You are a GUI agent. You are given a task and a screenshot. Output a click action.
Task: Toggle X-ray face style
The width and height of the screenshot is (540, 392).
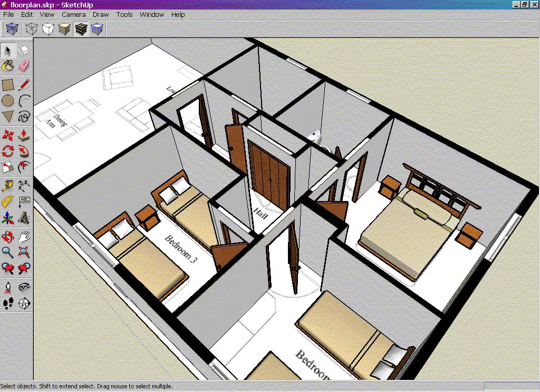[x=12, y=30]
